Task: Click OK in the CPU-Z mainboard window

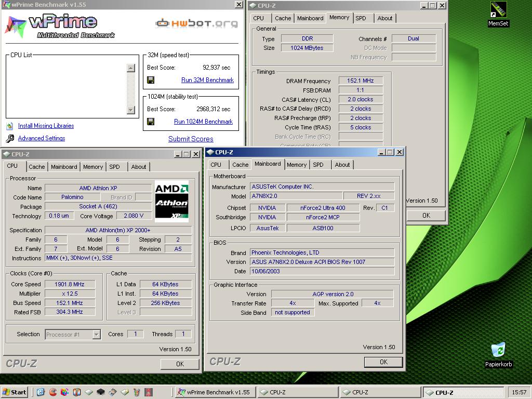Action: point(383,362)
